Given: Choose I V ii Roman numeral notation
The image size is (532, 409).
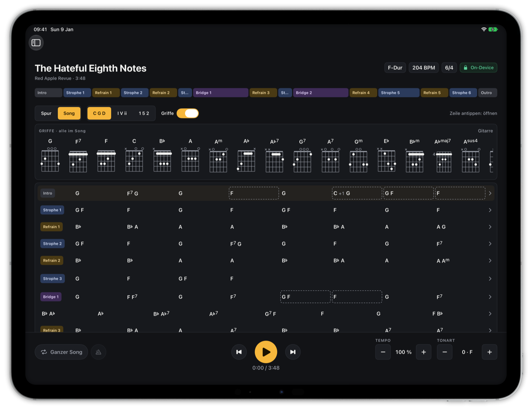Looking at the screenshot, I should click(122, 113).
